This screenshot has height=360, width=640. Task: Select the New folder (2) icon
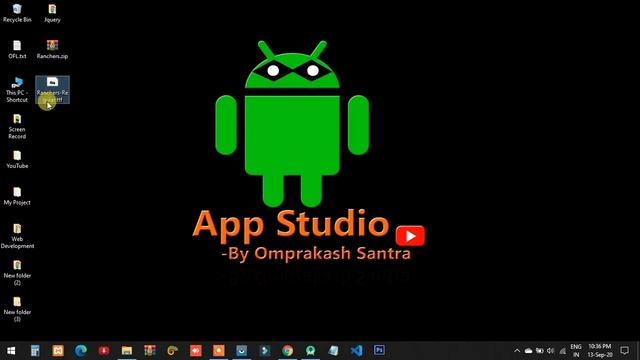point(17,272)
